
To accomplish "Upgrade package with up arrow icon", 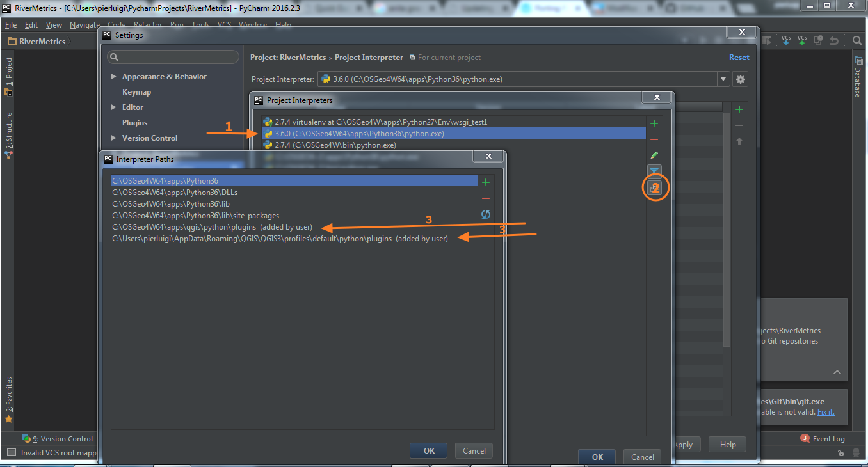I will pos(739,141).
